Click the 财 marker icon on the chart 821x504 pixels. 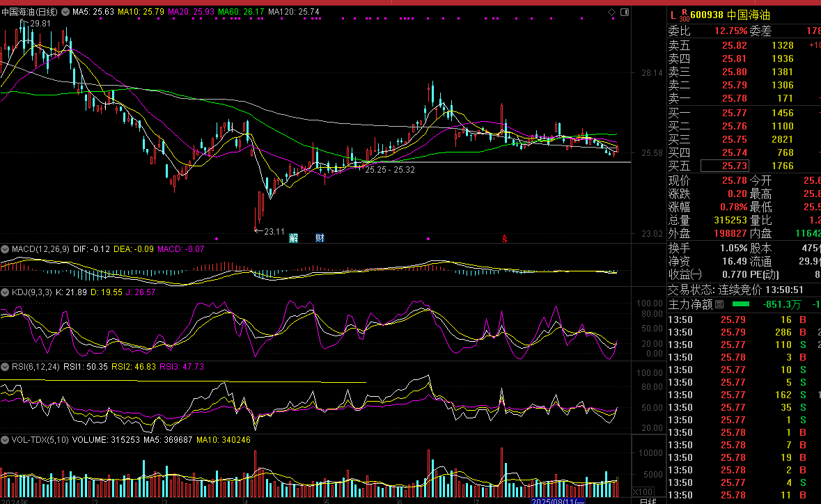pos(320,238)
